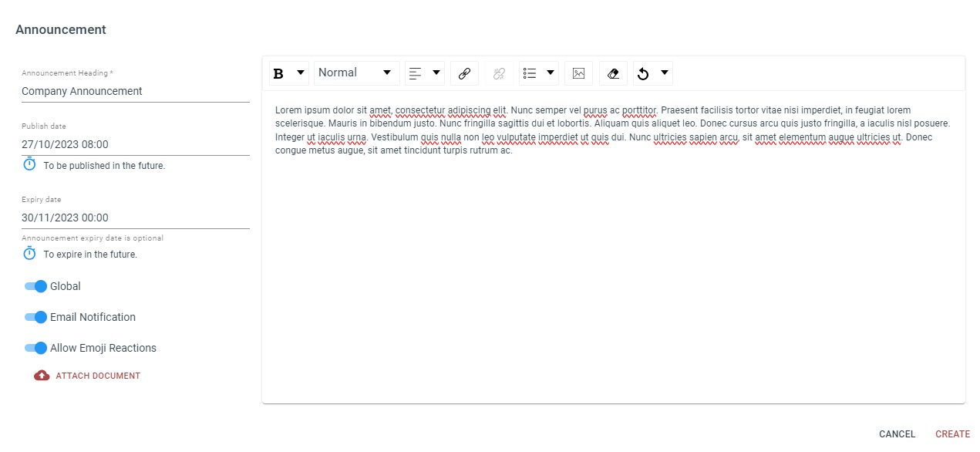This screenshot has width=980, height=452.
Task: Click the 'To expire in the future.' text
Action: 90,255
